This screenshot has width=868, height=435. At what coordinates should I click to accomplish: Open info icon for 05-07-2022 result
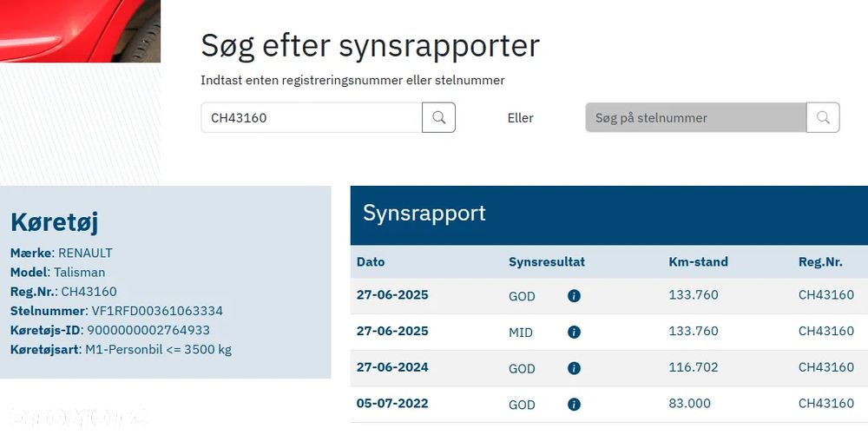pos(574,404)
